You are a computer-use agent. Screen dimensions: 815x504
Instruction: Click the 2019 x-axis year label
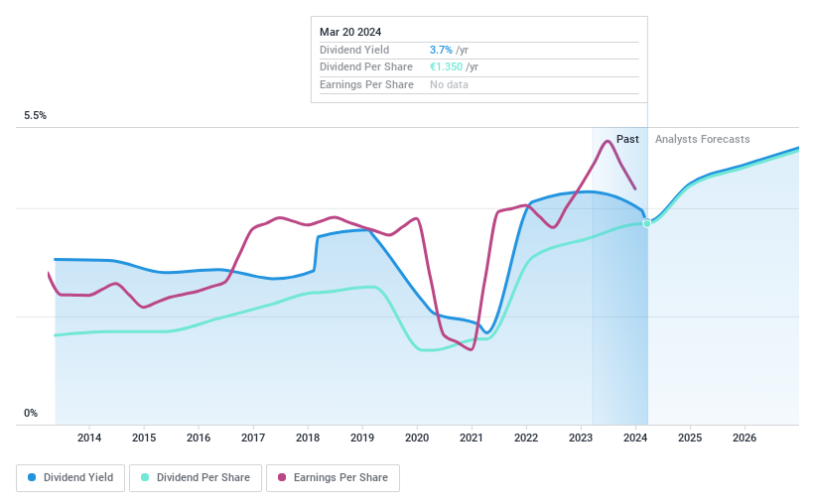(362, 438)
